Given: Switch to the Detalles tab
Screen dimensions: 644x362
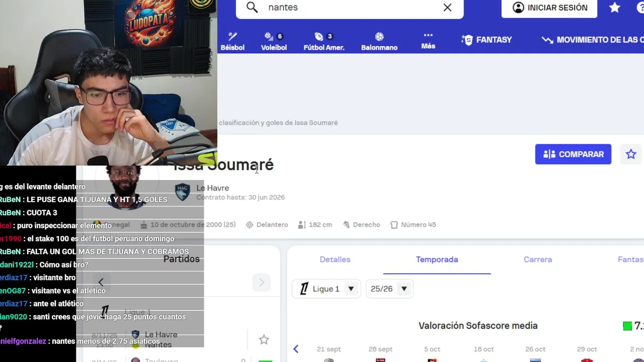Looking at the screenshot, I should click(x=335, y=259).
